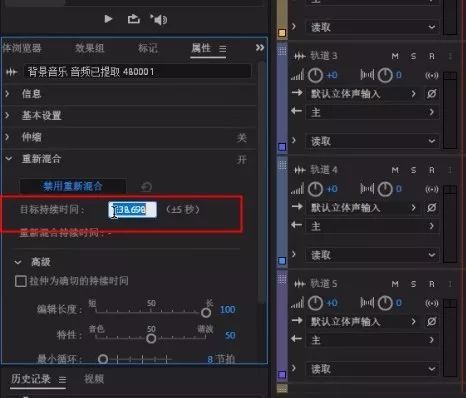The height and width of the screenshot is (398, 466).
Task: Switch to the 标记 tab
Action: coord(148,48)
